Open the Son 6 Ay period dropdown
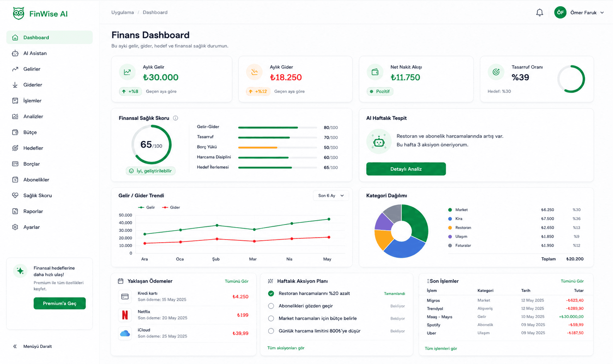The width and height of the screenshot is (613, 364). pyautogui.click(x=331, y=196)
